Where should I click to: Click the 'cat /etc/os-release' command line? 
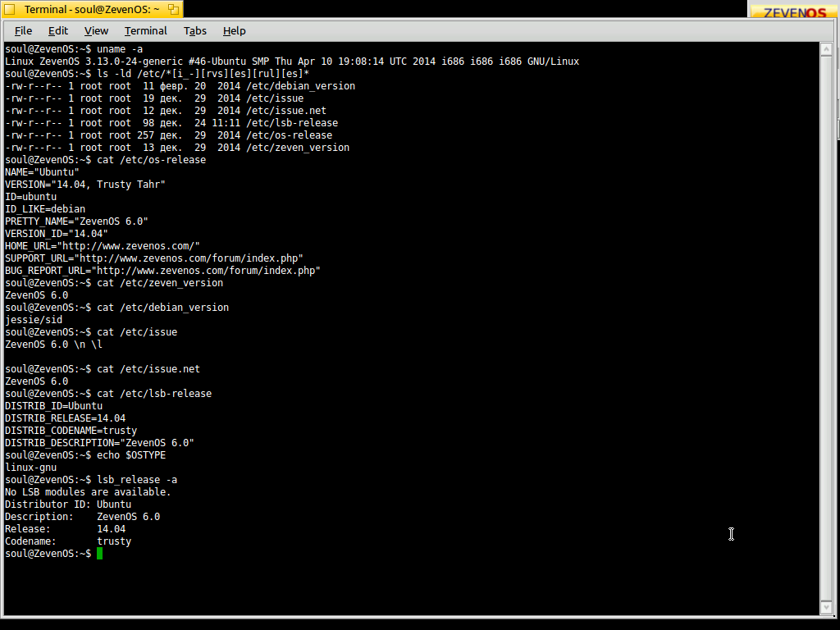pyautogui.click(x=106, y=160)
